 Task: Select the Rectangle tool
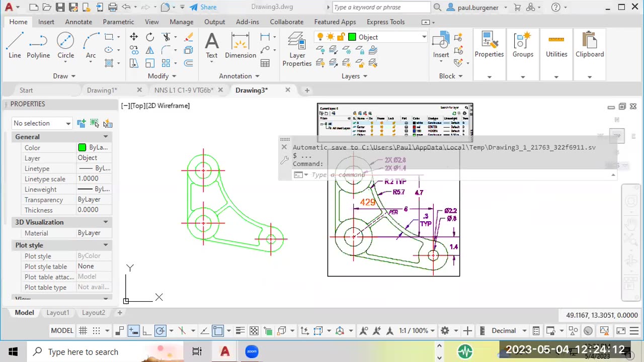(x=109, y=37)
